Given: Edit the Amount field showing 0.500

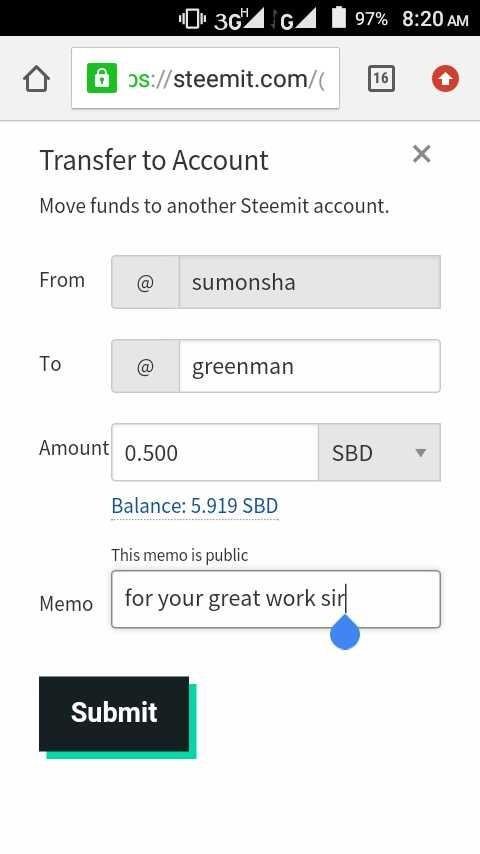Looking at the screenshot, I should (x=215, y=453).
